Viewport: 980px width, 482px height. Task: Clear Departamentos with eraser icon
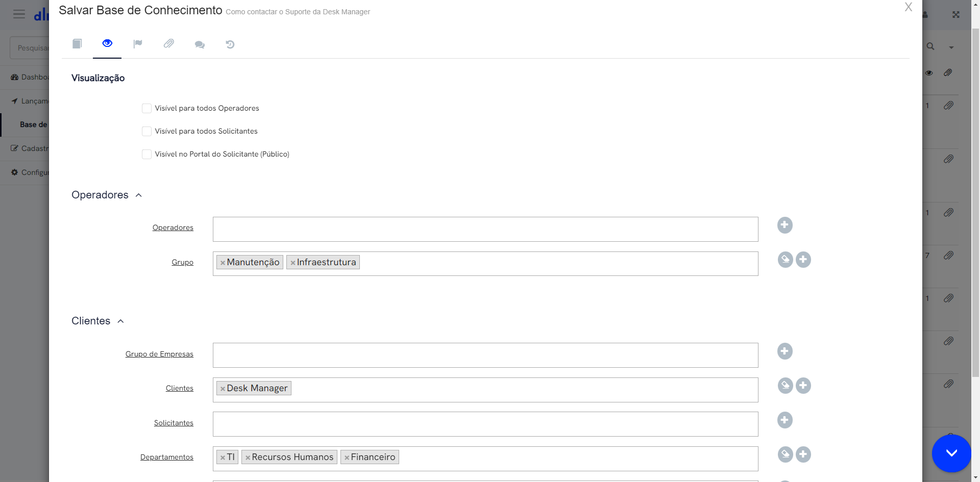click(x=785, y=454)
